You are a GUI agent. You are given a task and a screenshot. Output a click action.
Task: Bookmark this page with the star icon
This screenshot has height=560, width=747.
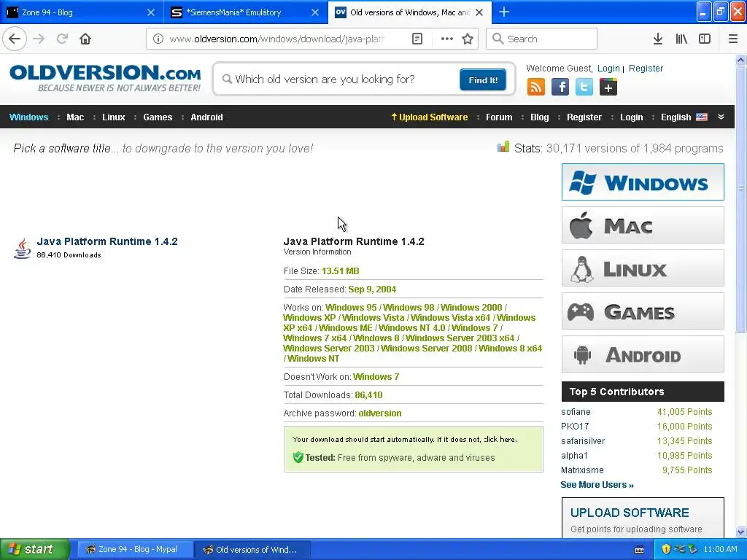click(468, 39)
